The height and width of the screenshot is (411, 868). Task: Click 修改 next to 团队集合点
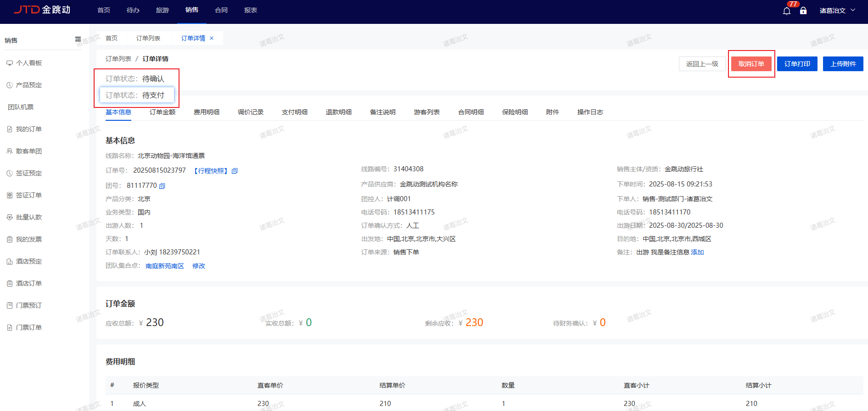click(x=199, y=266)
